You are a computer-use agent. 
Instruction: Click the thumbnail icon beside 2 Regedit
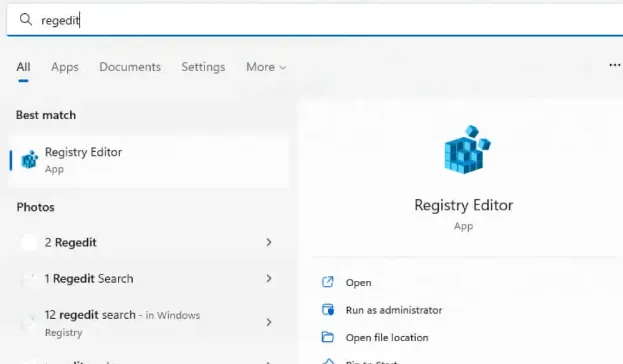tap(29, 242)
